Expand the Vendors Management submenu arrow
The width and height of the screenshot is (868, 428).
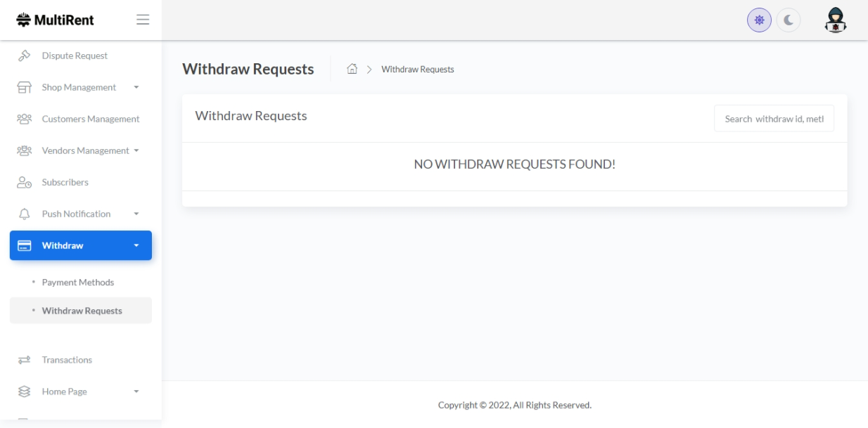tap(136, 150)
